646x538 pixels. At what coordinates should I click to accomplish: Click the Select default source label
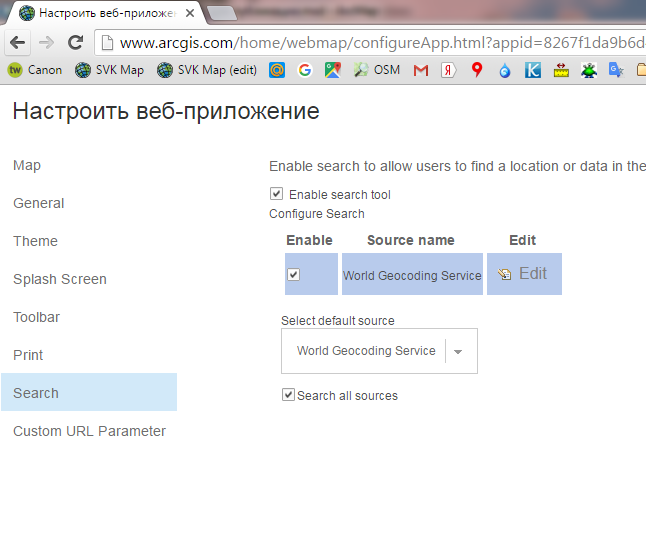click(338, 320)
